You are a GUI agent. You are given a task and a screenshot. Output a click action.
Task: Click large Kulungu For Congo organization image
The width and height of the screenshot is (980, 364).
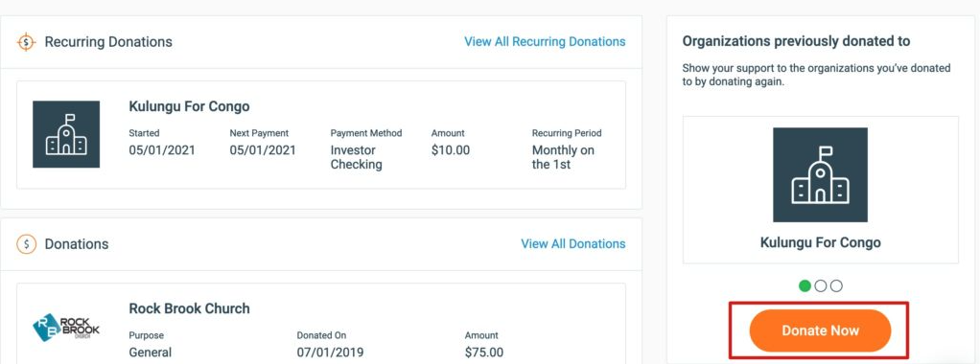(820, 175)
